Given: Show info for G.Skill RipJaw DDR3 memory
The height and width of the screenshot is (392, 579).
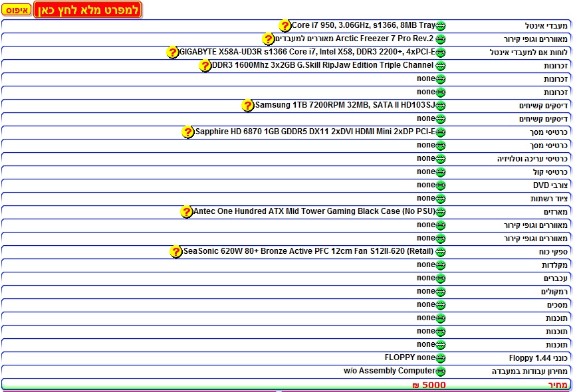Looking at the screenshot, I should (205, 66).
